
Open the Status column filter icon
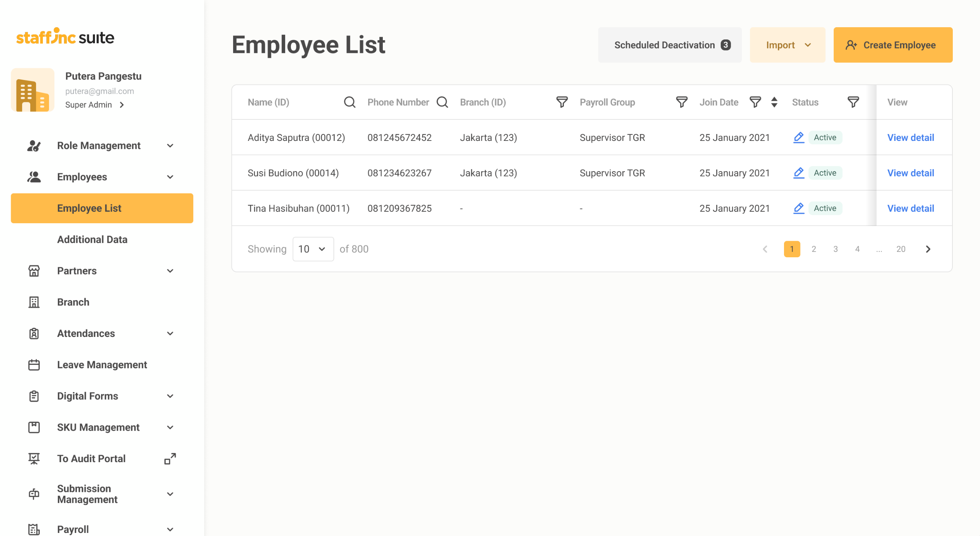coord(853,102)
